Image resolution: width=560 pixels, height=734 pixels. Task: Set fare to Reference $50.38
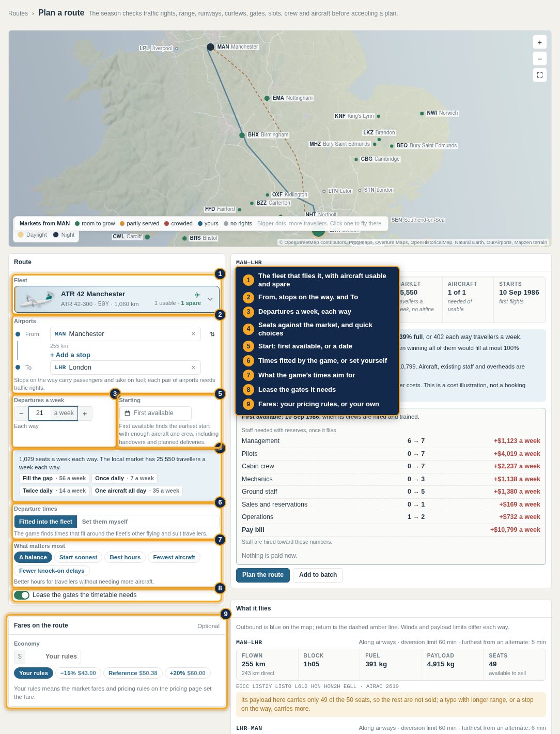[133, 673]
